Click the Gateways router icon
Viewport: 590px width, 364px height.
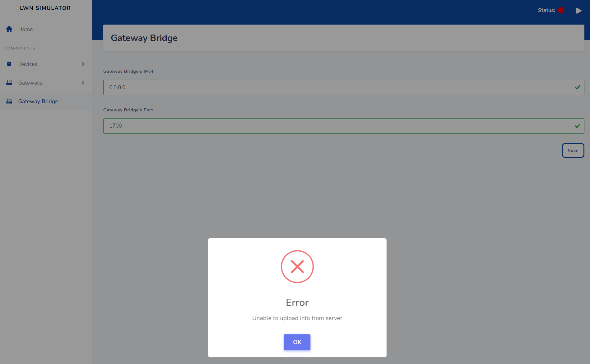pyautogui.click(x=9, y=82)
